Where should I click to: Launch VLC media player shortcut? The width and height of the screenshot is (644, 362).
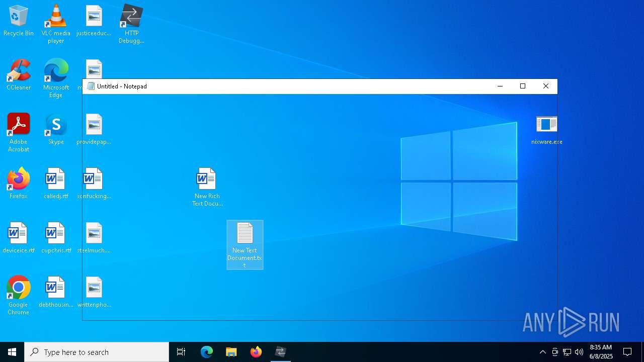pos(56,24)
